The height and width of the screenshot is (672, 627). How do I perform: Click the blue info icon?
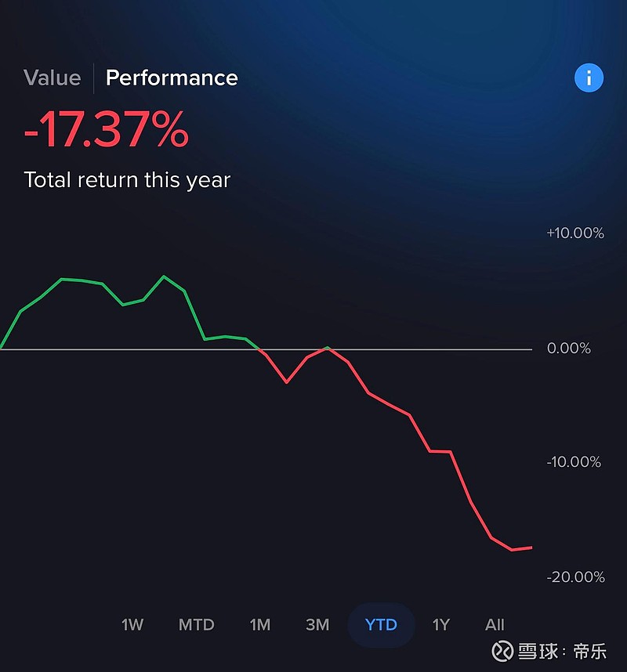(589, 78)
